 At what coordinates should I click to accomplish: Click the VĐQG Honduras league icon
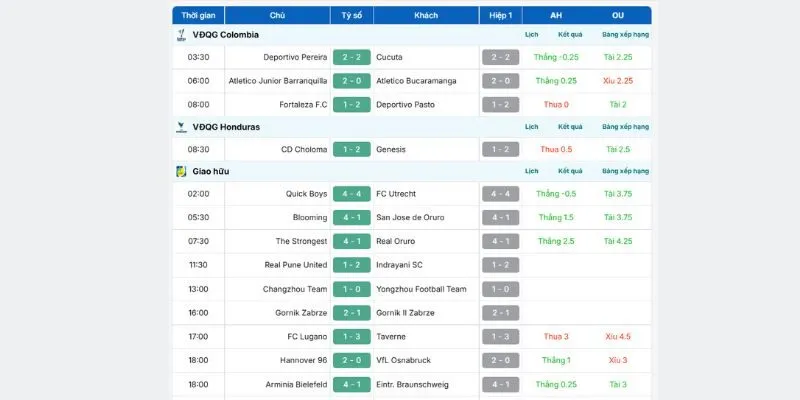(x=181, y=127)
